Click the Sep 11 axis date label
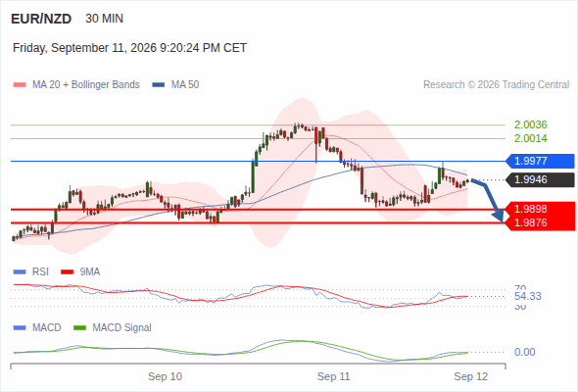The width and height of the screenshot is (578, 392). (x=334, y=377)
